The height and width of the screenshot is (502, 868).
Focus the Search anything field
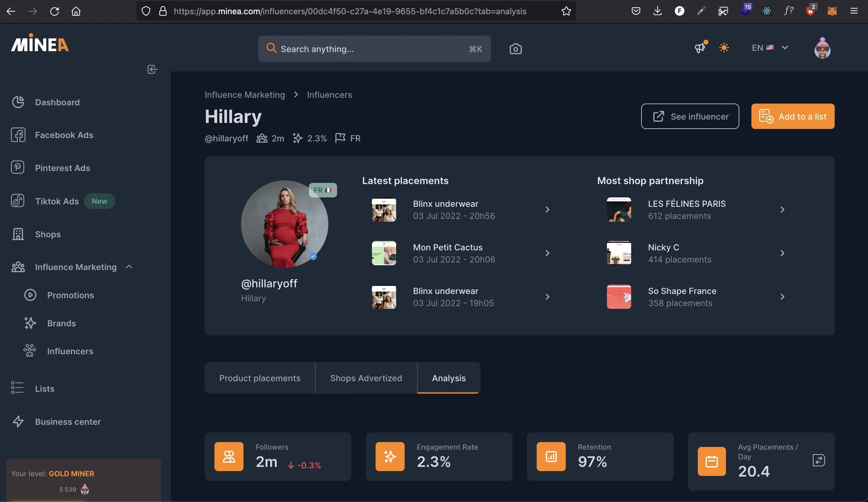[374, 49]
